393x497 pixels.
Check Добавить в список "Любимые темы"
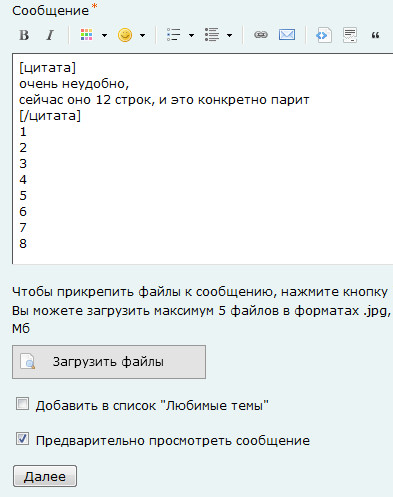pyautogui.click(x=22, y=404)
